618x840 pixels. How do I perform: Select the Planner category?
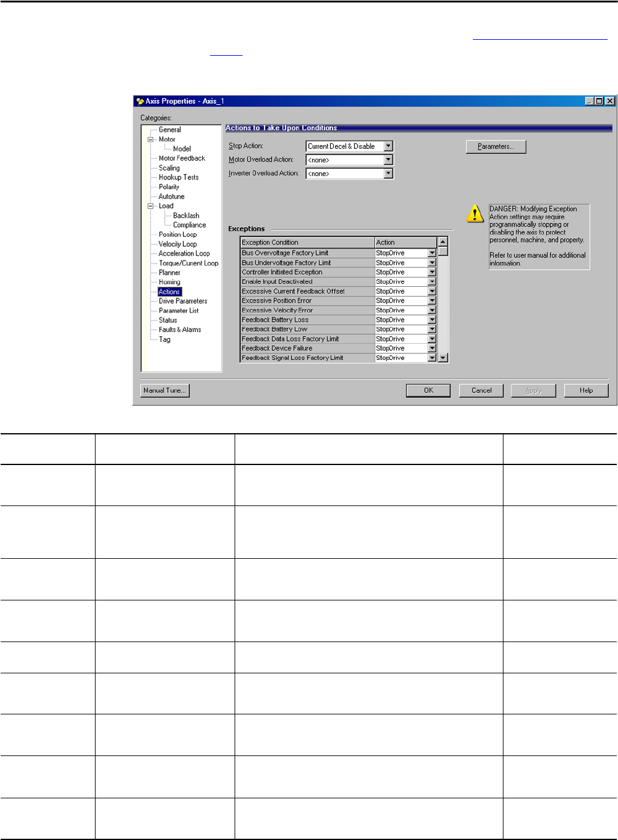click(169, 273)
